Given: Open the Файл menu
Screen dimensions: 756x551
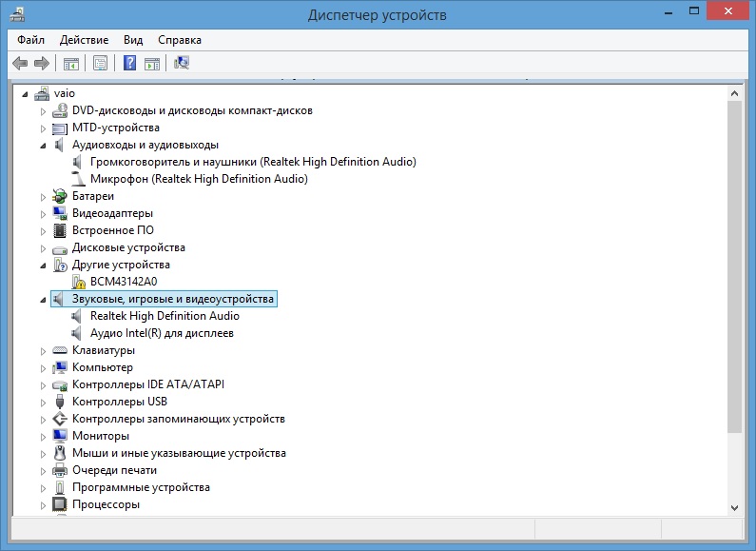Looking at the screenshot, I should 30,40.
